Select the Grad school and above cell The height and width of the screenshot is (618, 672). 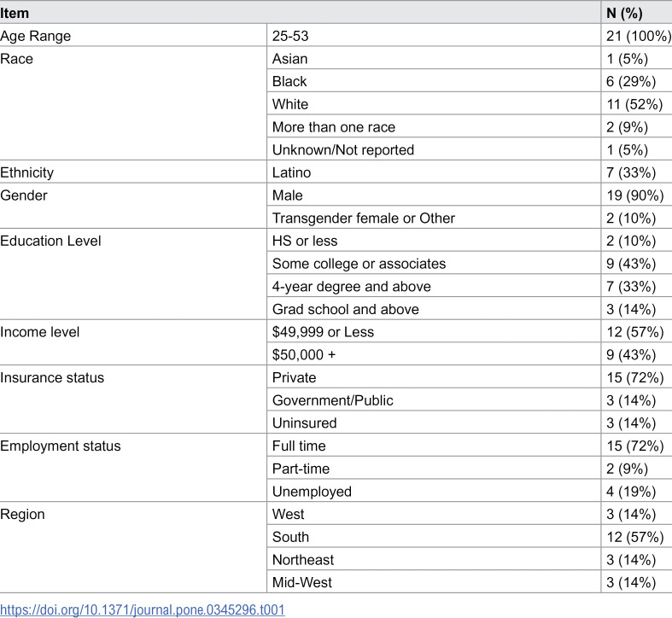click(346, 309)
